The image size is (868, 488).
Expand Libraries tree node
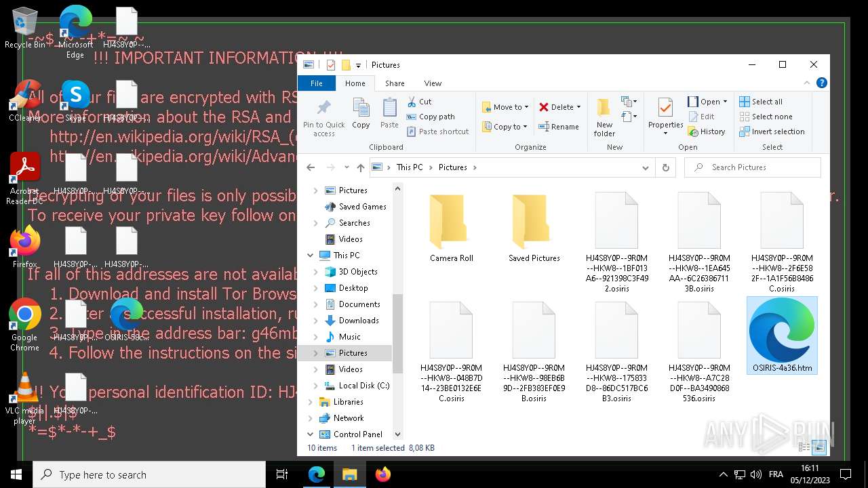pyautogui.click(x=311, y=402)
